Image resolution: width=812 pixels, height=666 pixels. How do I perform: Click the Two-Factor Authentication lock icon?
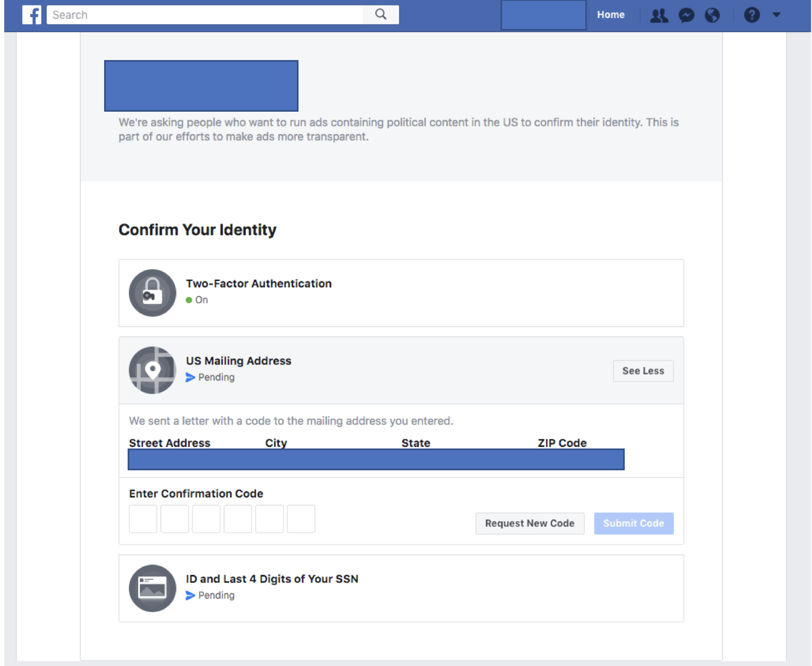coord(152,293)
